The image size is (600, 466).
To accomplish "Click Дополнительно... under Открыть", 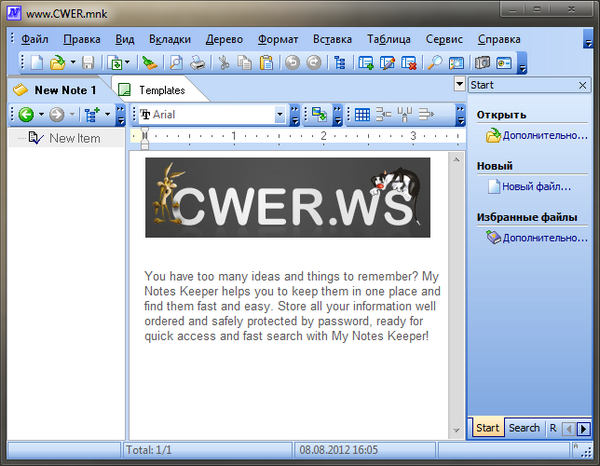I will (x=544, y=135).
